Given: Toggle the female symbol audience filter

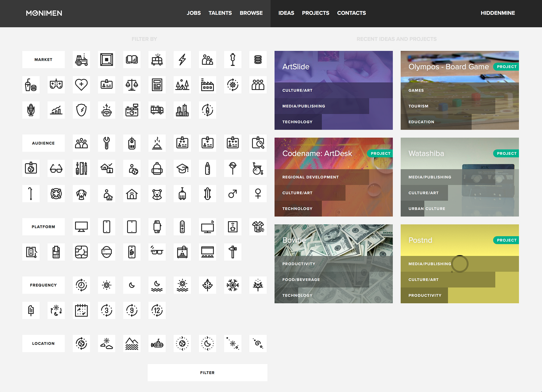Looking at the screenshot, I should pyautogui.click(x=258, y=194).
